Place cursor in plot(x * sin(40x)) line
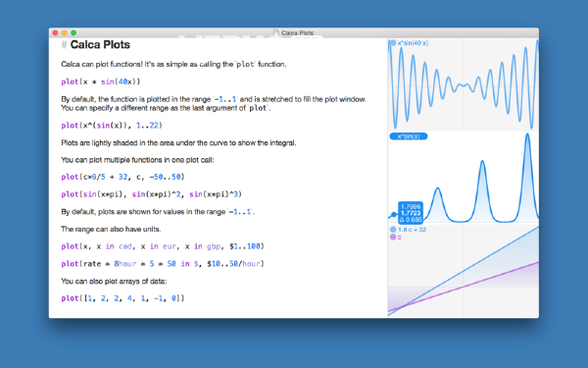Screen dimensions: 588x368 [101, 81]
